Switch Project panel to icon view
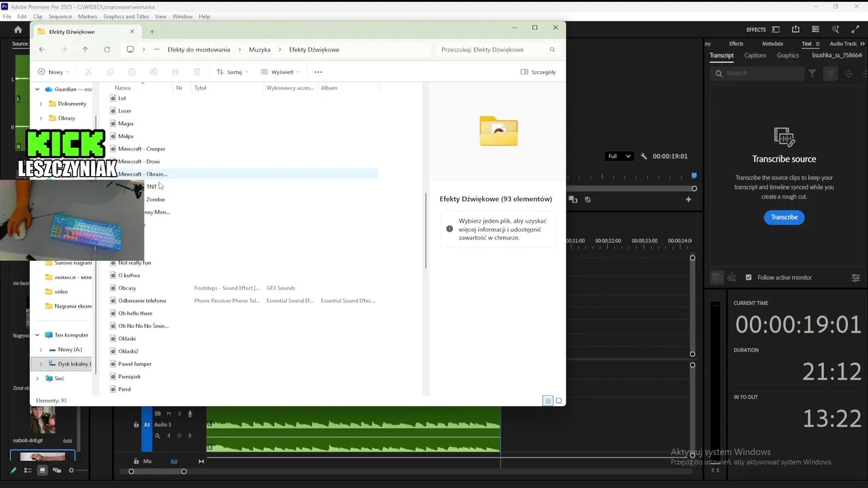Screen dimensions: 868x488 42,470
